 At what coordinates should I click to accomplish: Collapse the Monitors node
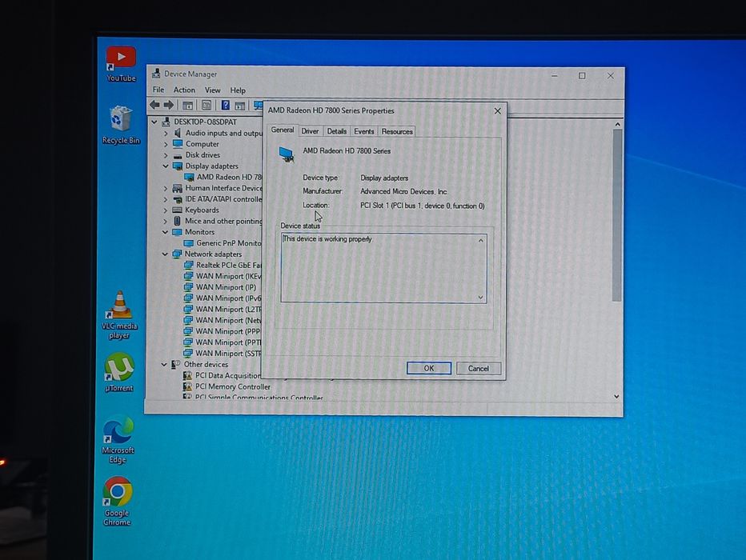165,232
